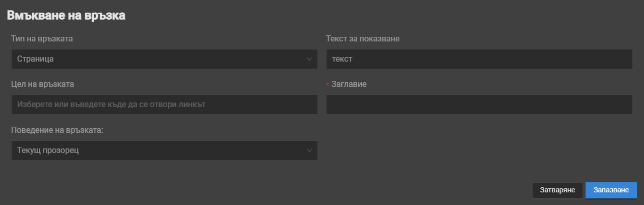Save the link with Запазване button

tap(611, 190)
